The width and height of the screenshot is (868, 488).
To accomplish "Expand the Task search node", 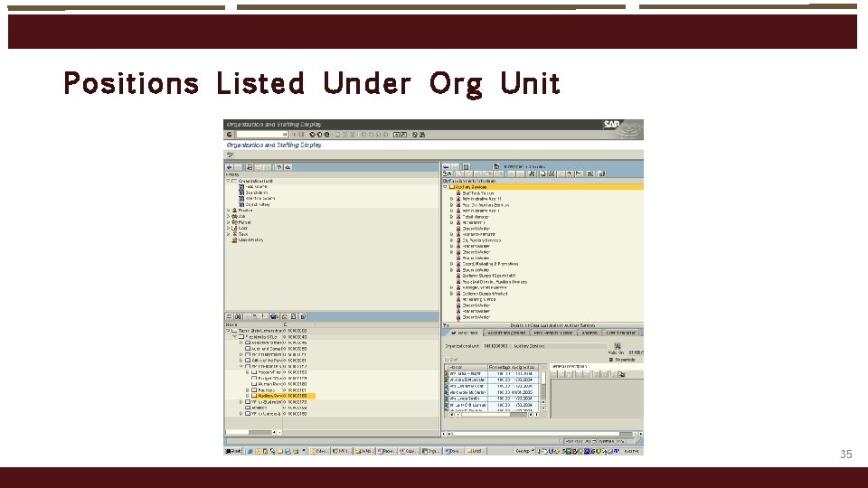I will click(228, 234).
